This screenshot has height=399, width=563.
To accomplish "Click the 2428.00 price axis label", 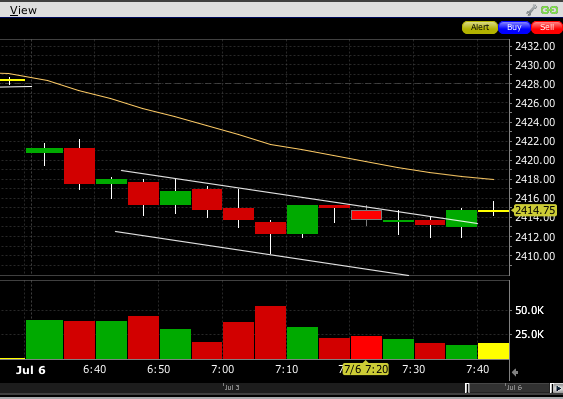I will 535,84.
